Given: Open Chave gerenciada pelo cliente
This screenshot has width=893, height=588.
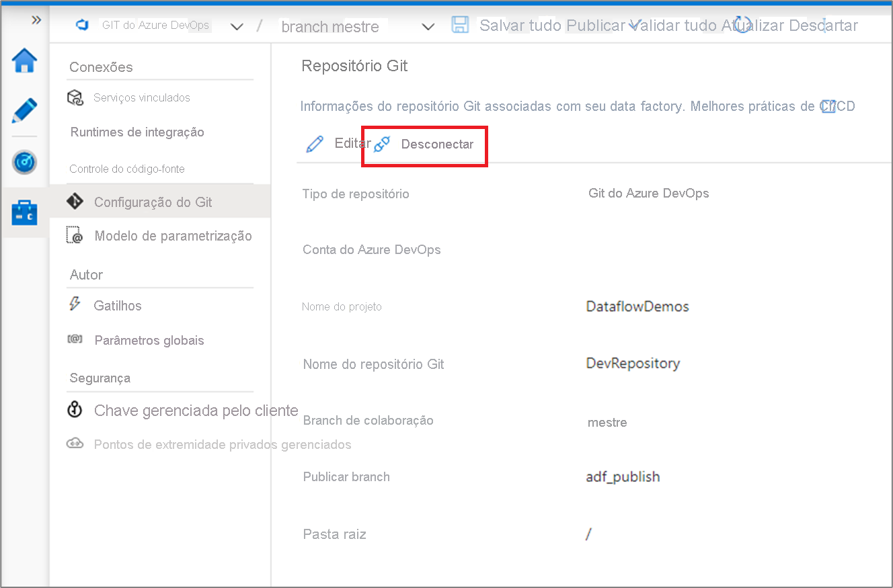Looking at the screenshot, I should tap(196, 411).
